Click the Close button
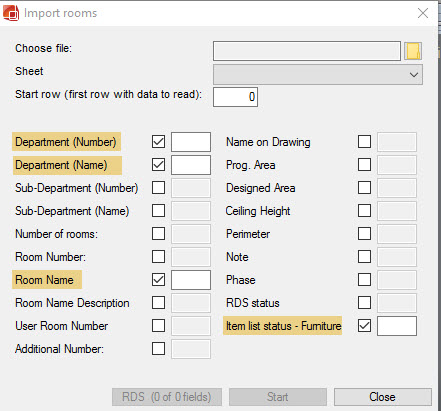441x411 pixels. click(x=383, y=397)
